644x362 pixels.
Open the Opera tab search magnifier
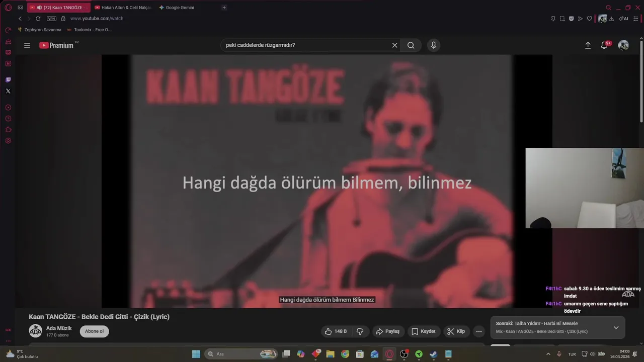pos(608,8)
